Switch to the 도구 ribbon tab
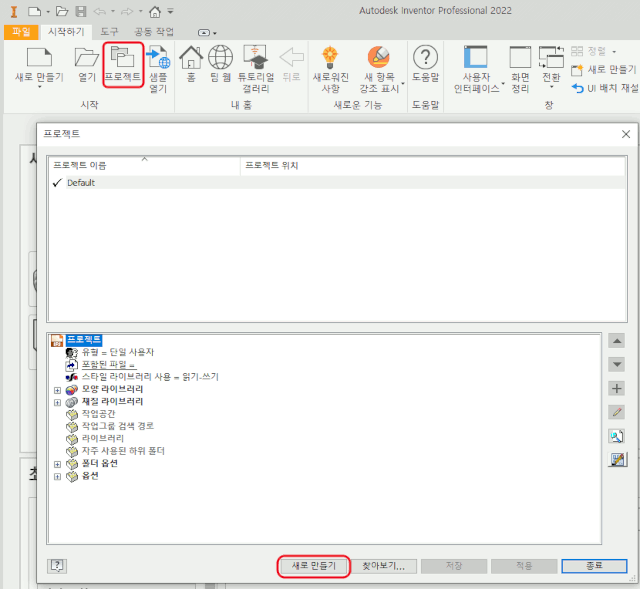640x589 pixels. (x=109, y=31)
